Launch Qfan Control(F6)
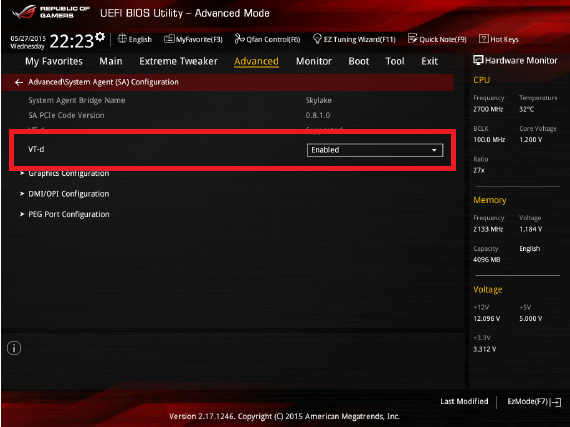Screen dimensions: 570x427 267,39
